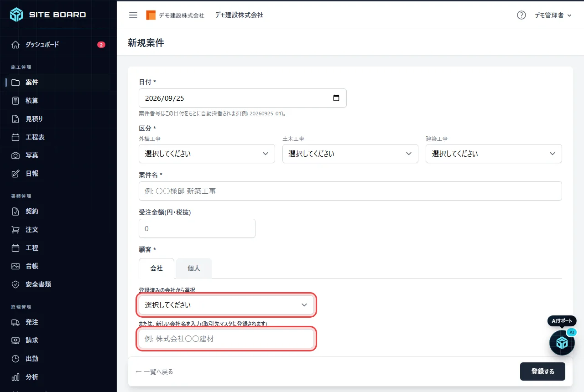Switch to the 会社 tab
This screenshot has width=584, height=392.
[x=156, y=268]
